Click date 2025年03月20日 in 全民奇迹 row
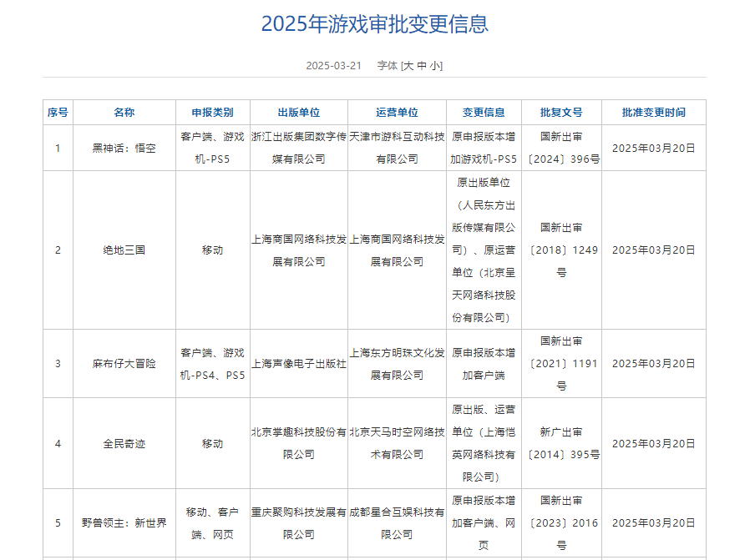 (654, 443)
